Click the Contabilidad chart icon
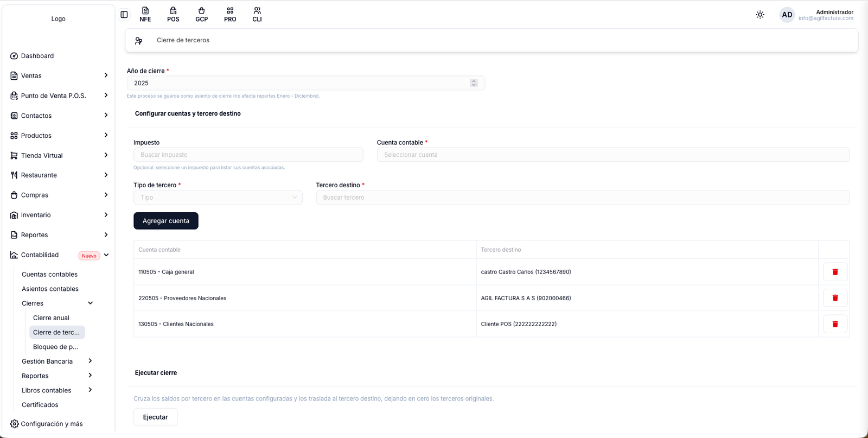Screen dimensions: 868x438 click(14, 255)
